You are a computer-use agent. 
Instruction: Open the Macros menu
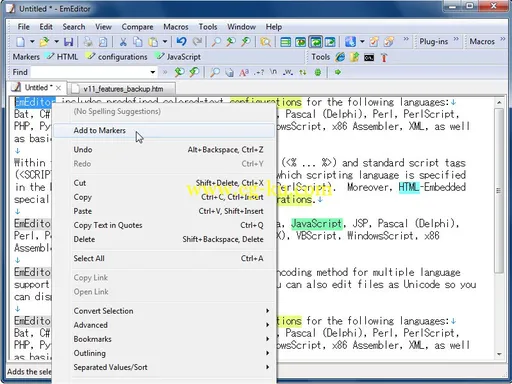click(x=176, y=27)
